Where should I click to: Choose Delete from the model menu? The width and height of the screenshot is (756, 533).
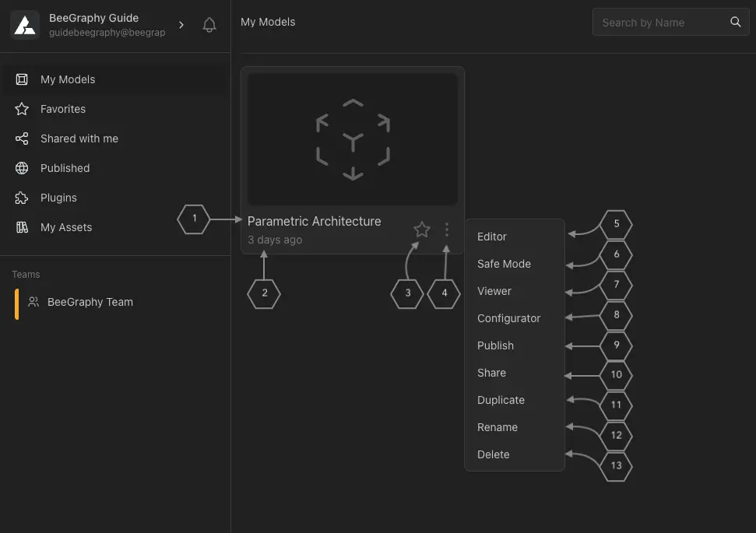pyautogui.click(x=493, y=454)
